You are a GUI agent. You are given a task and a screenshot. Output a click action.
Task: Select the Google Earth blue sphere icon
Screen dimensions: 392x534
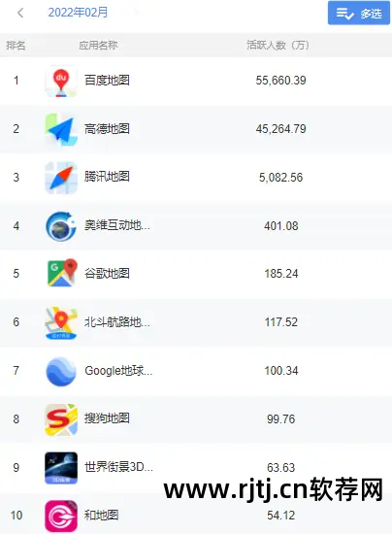tap(61, 372)
